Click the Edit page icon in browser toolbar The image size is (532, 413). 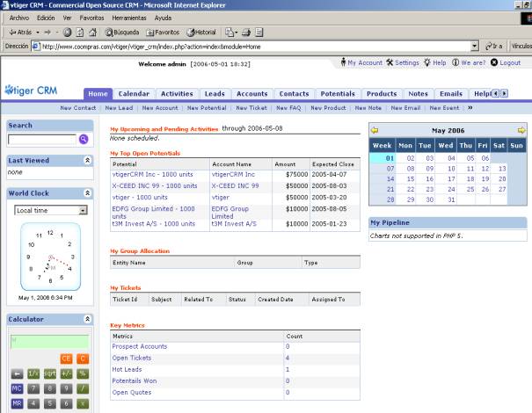coord(259,33)
